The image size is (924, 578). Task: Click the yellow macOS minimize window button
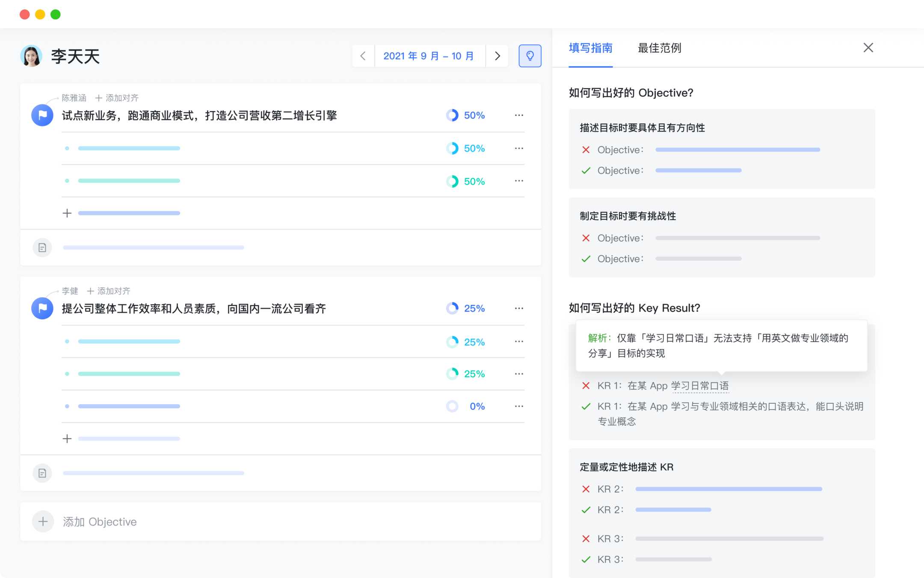pyautogui.click(x=40, y=15)
